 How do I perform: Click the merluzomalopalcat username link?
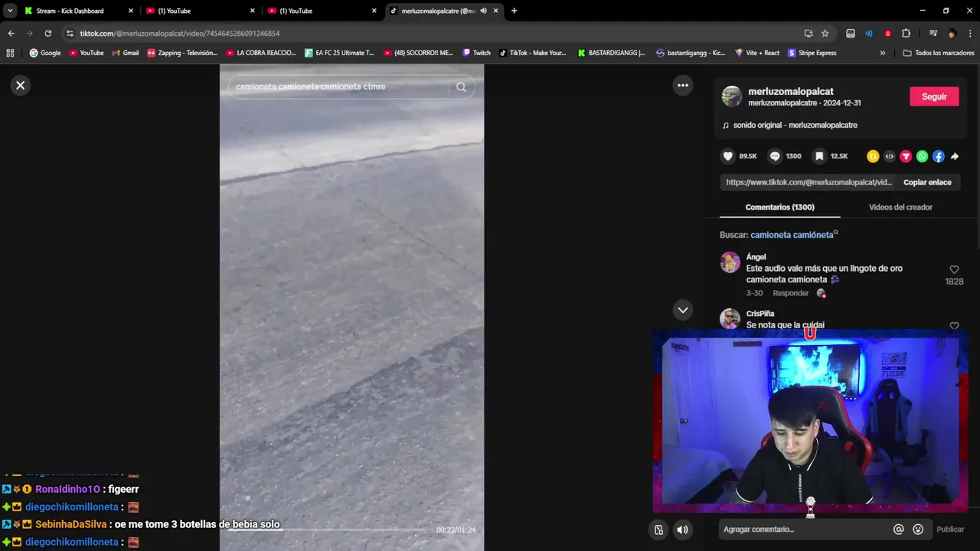pos(791,91)
